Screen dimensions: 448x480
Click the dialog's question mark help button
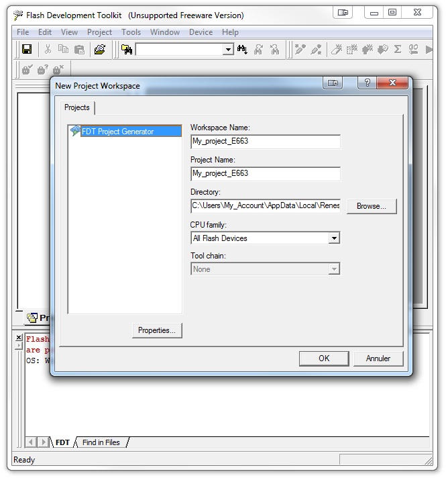[368, 83]
